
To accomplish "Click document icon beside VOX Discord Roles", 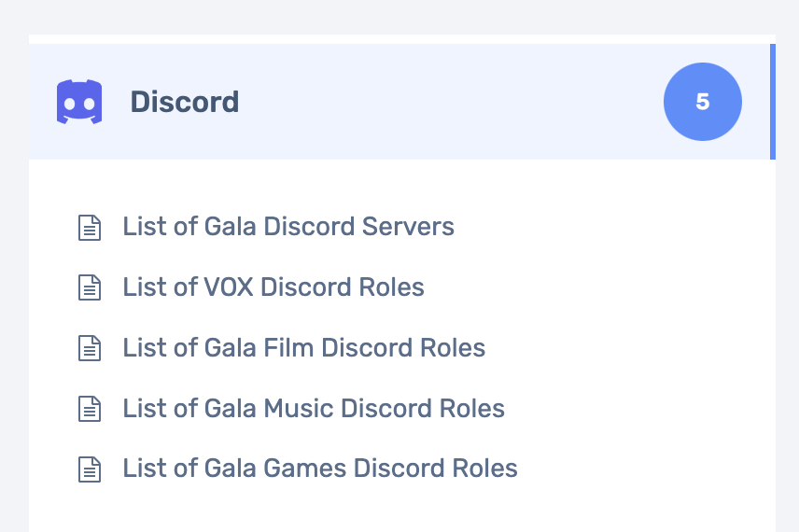I will (x=90, y=287).
